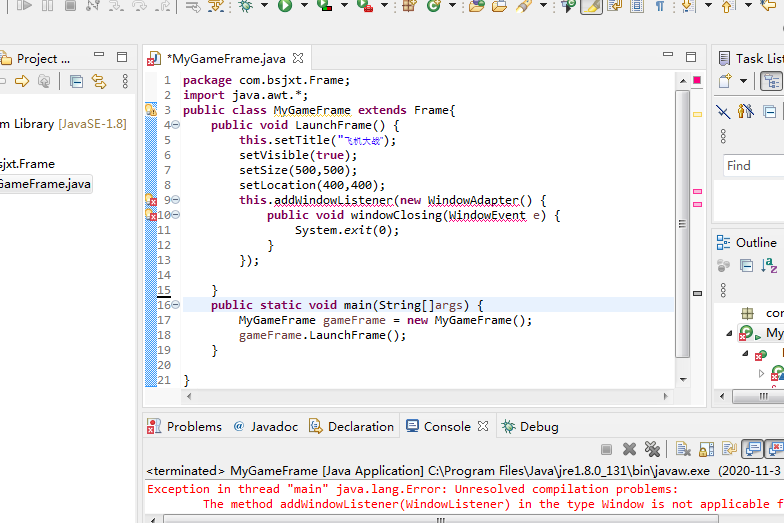This screenshot has height=523, width=784.
Task: Select the MyGameFrame.java editor tab
Action: (x=226, y=58)
